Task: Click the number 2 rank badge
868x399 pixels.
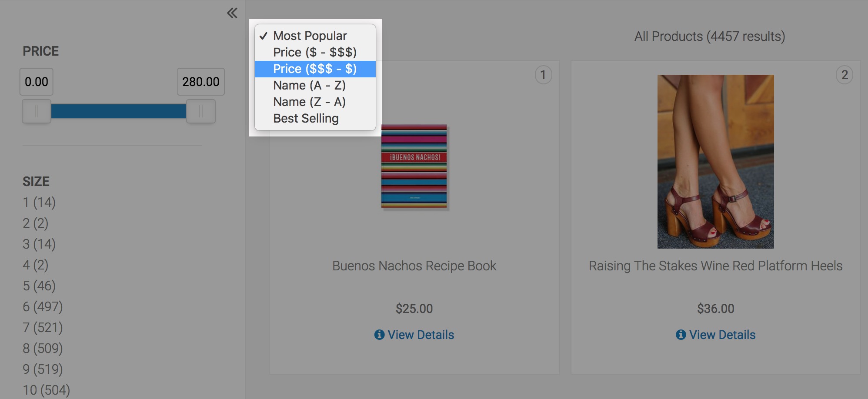Action: click(x=844, y=75)
